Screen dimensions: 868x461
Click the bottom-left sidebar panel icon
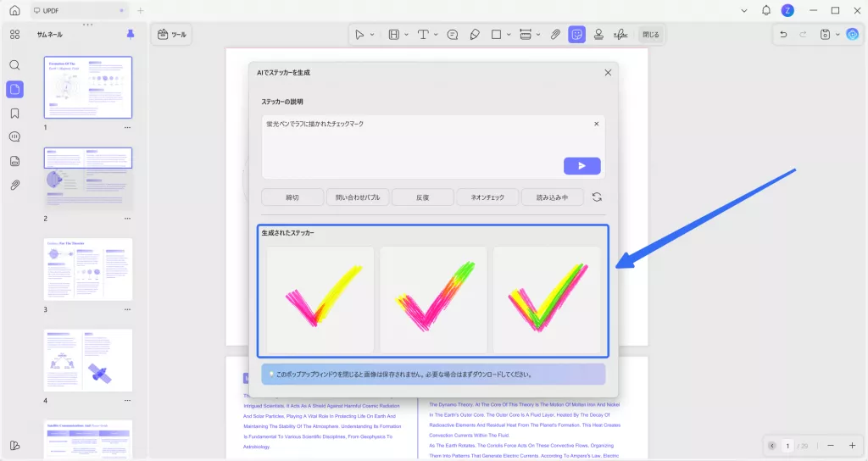15,446
